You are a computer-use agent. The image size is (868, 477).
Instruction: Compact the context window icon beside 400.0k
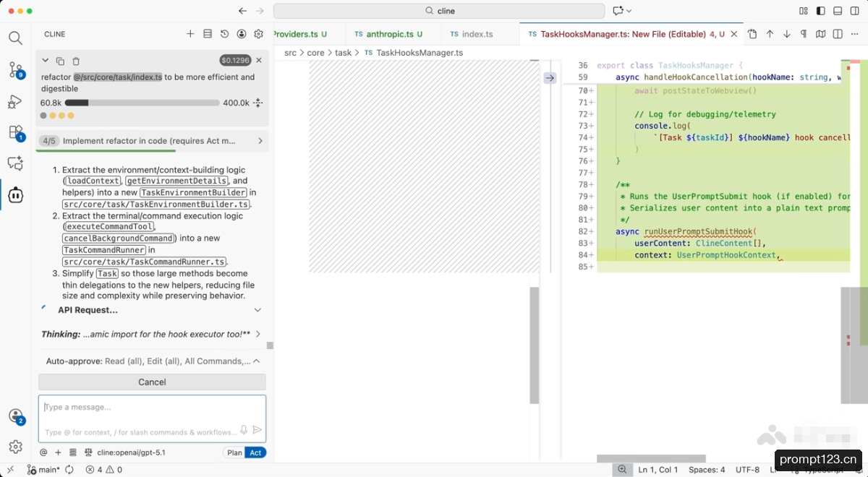(x=258, y=103)
